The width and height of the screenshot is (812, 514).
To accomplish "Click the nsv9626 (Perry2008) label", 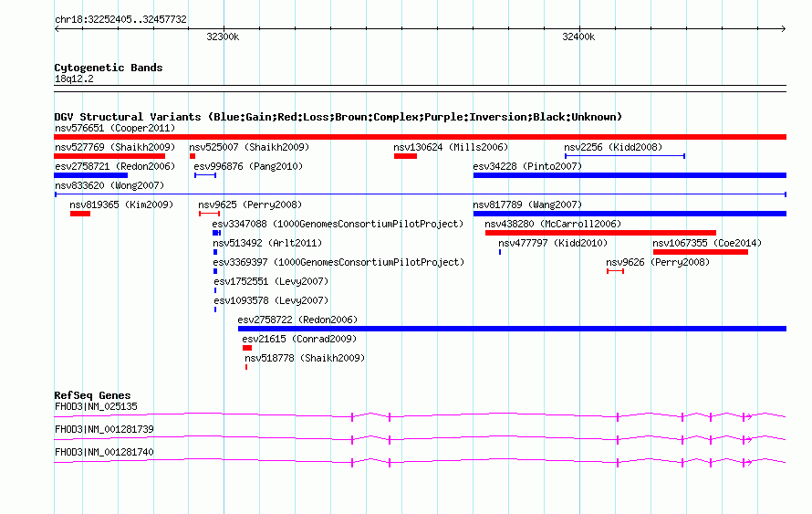I will click(x=658, y=262).
